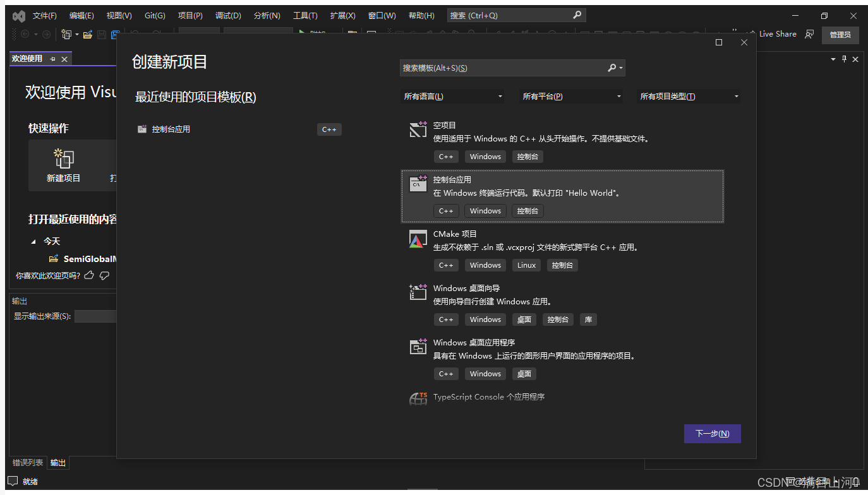Close the right side panel
The width and height of the screenshot is (868, 495).
click(x=855, y=59)
